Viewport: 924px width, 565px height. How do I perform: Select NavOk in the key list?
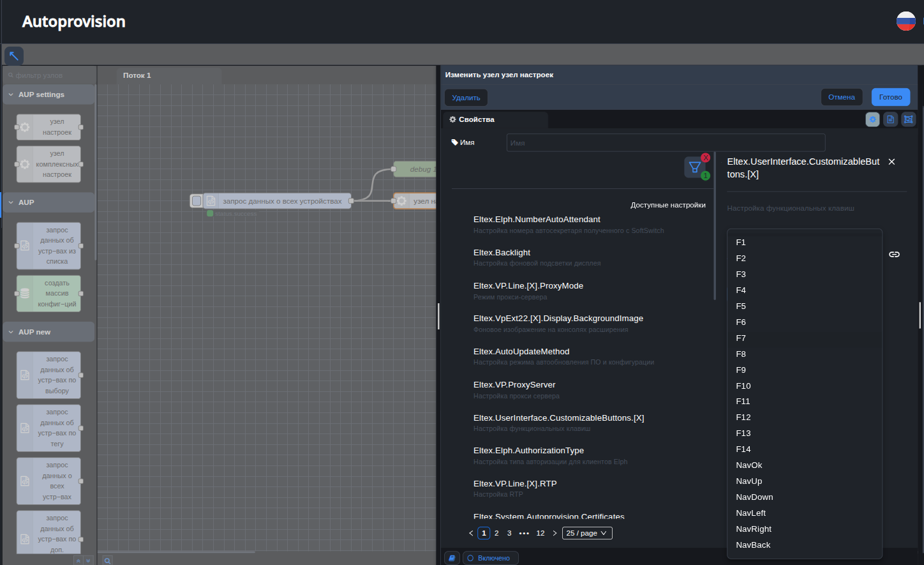coord(749,465)
